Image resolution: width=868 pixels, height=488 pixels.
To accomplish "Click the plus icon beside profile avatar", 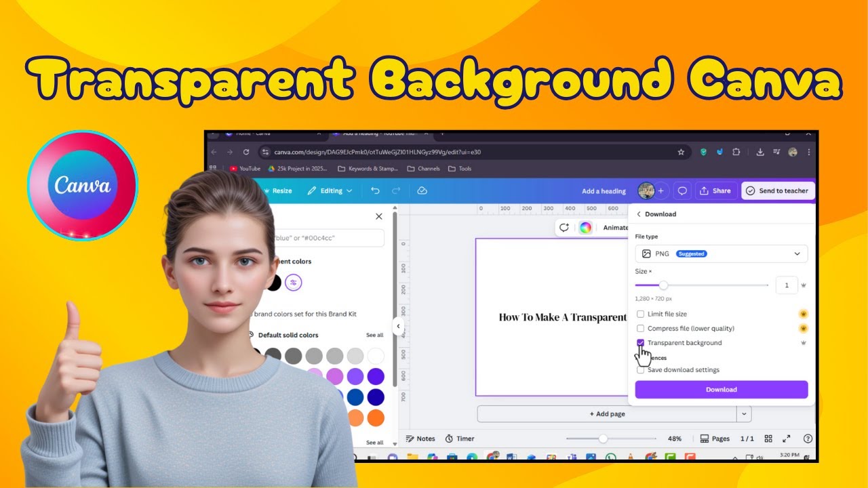I will [661, 191].
